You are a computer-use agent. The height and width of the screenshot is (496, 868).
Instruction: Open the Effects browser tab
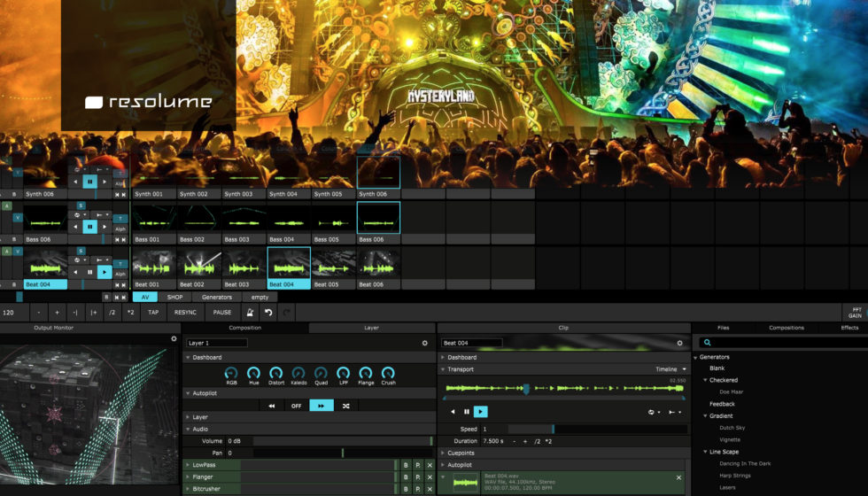tap(849, 328)
